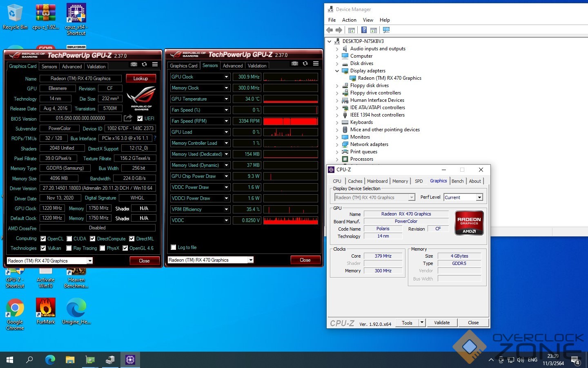
Task: Click the BIOS export share icon
Action: 128,118
